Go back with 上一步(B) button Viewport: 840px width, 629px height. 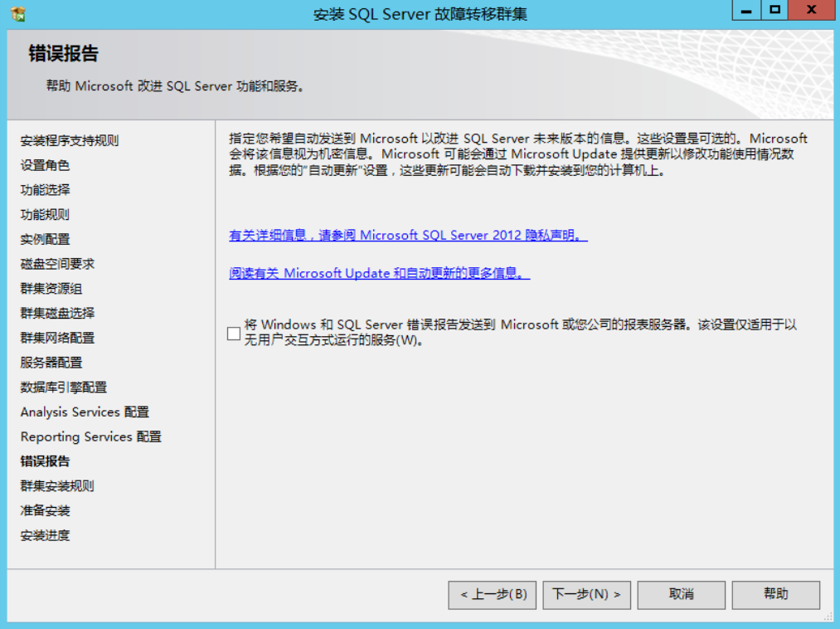point(493,595)
